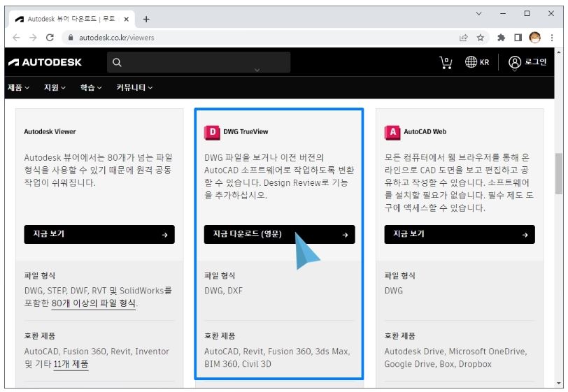
Task: Open a new tab with the plus button
Action: pyautogui.click(x=146, y=19)
